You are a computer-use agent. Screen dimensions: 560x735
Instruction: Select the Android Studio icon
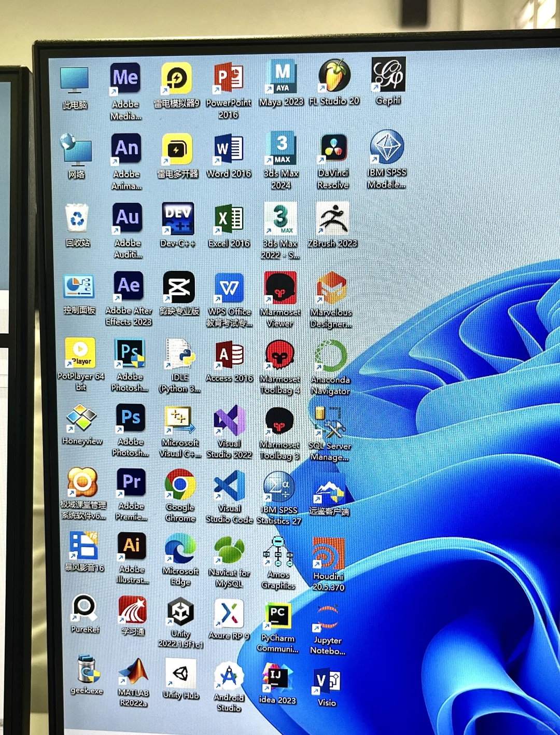229,676
